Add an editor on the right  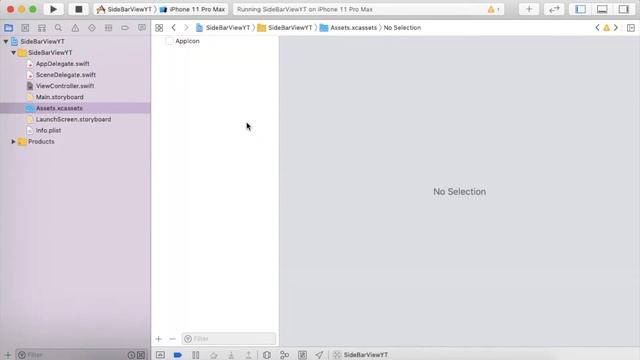click(631, 28)
